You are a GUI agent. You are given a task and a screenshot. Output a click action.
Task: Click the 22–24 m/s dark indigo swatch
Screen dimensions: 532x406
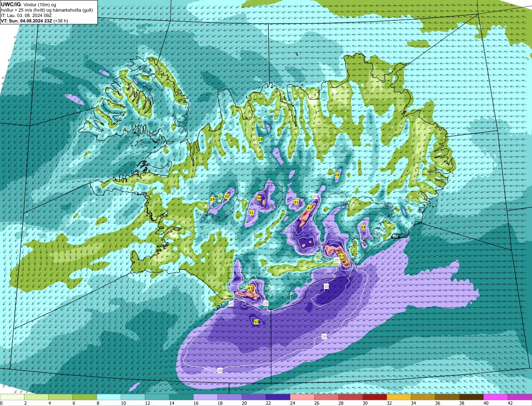[x=278, y=397]
